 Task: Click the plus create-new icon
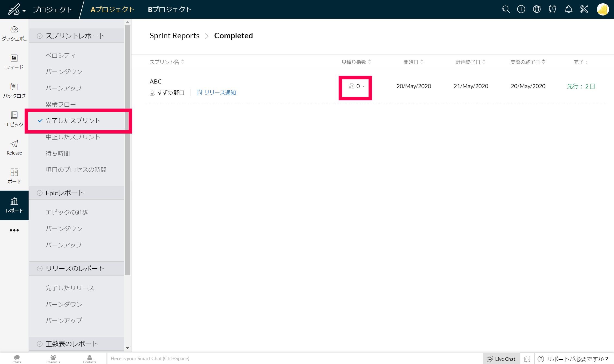[x=521, y=9]
